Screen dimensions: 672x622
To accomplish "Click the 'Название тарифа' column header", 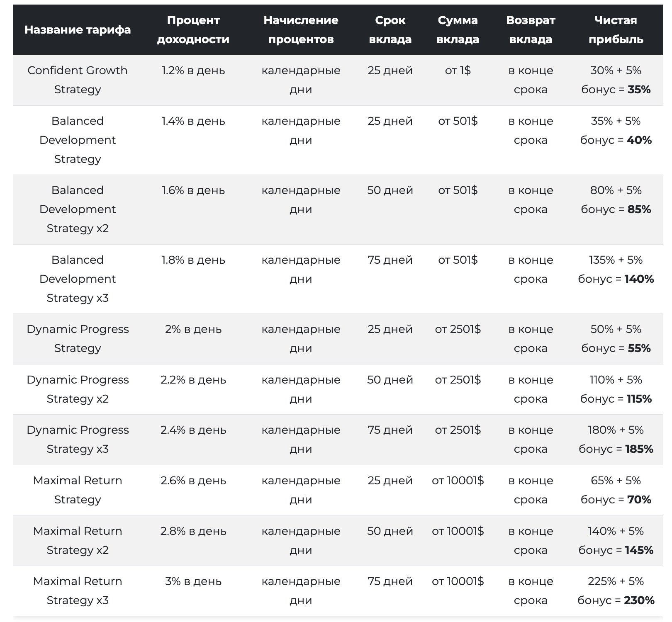I will pyautogui.click(x=78, y=30).
